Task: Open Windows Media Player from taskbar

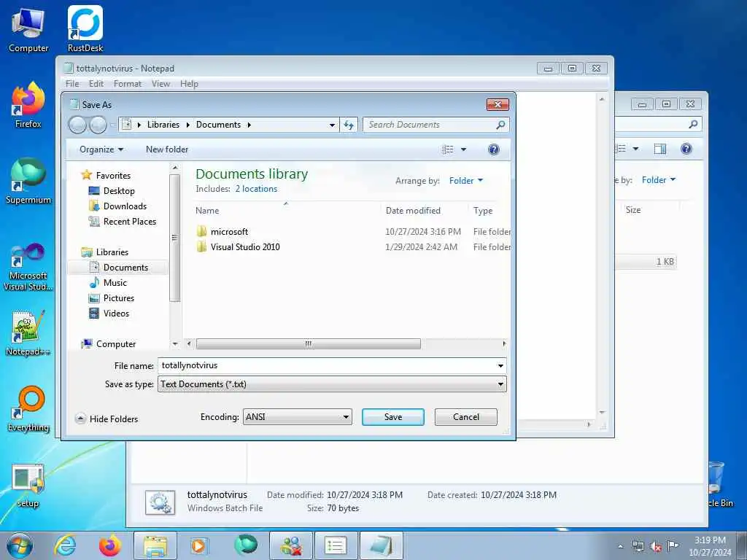Action: 198,545
